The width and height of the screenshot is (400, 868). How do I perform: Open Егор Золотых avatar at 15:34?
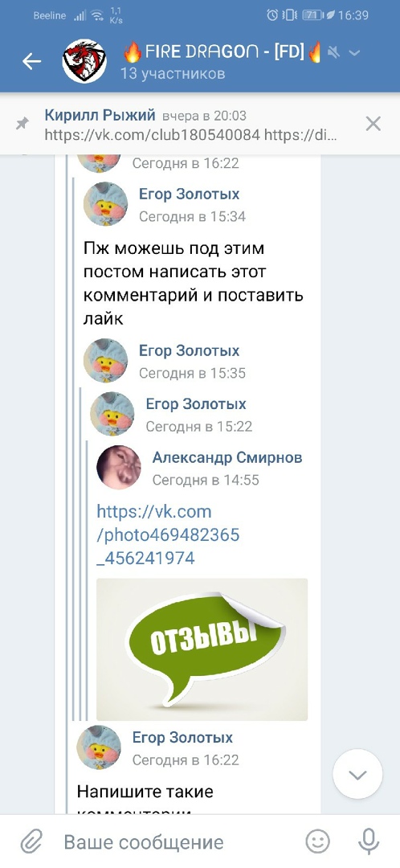(x=105, y=203)
